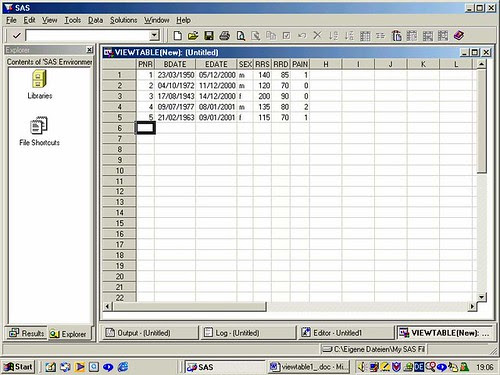The image size is (500, 375).
Task: Expand the command box dropdown arrow
Action: (154, 35)
